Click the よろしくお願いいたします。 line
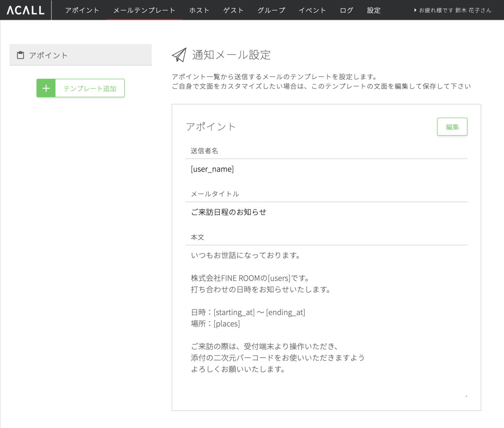 pos(238,369)
